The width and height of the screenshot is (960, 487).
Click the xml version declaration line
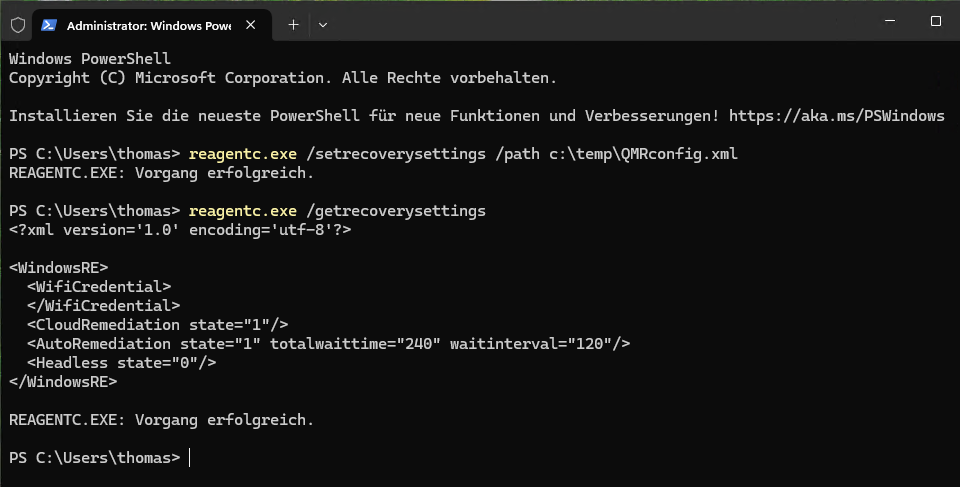point(179,230)
